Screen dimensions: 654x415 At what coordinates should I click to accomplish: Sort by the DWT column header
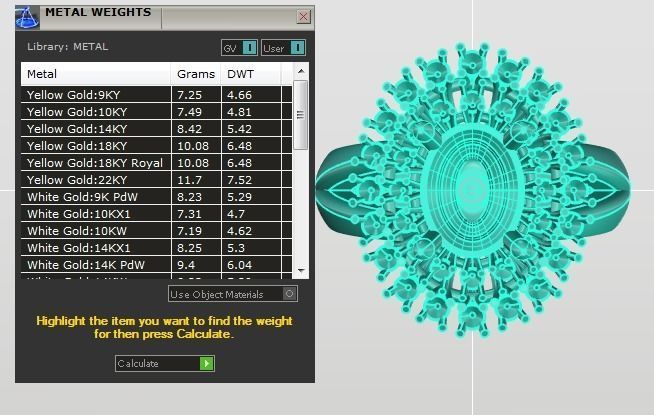click(x=251, y=74)
